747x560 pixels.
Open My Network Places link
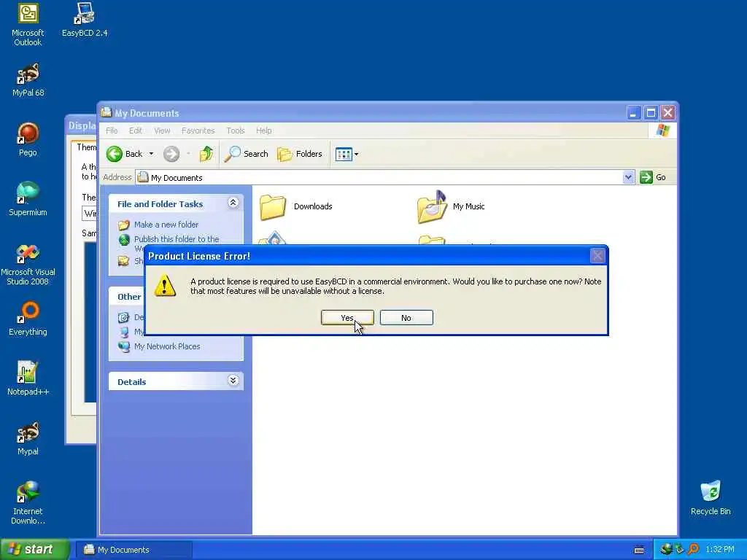tap(167, 346)
